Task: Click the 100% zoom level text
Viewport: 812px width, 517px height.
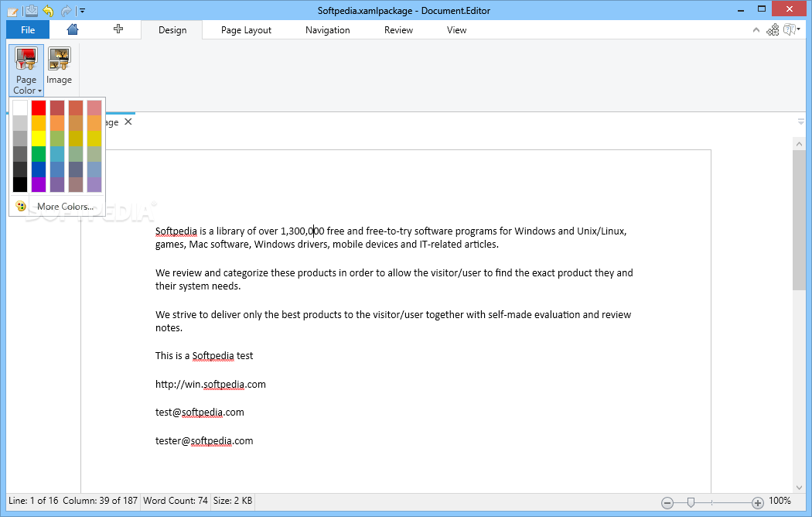Action: [780, 501]
